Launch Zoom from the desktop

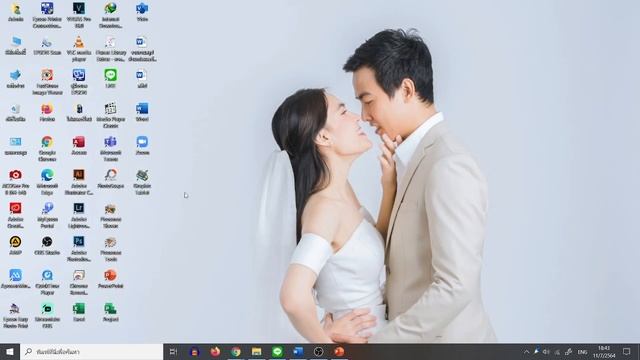click(142, 145)
